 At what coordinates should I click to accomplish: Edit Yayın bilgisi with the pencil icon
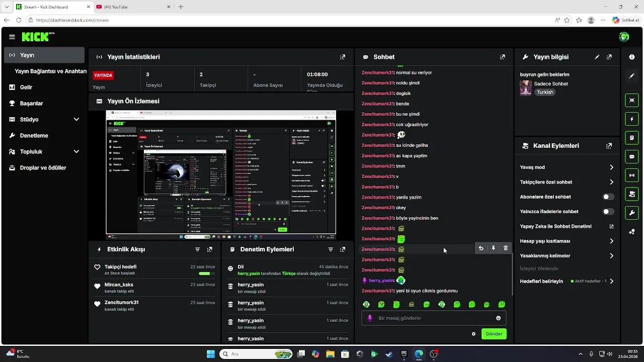click(x=597, y=57)
